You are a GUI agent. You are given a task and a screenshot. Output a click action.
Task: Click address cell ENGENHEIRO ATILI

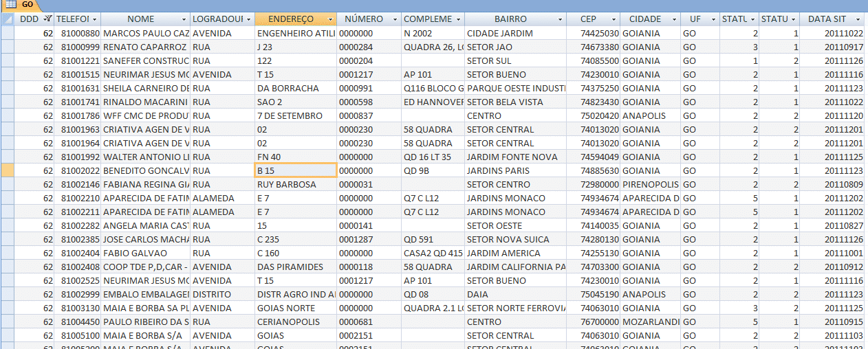[296, 33]
